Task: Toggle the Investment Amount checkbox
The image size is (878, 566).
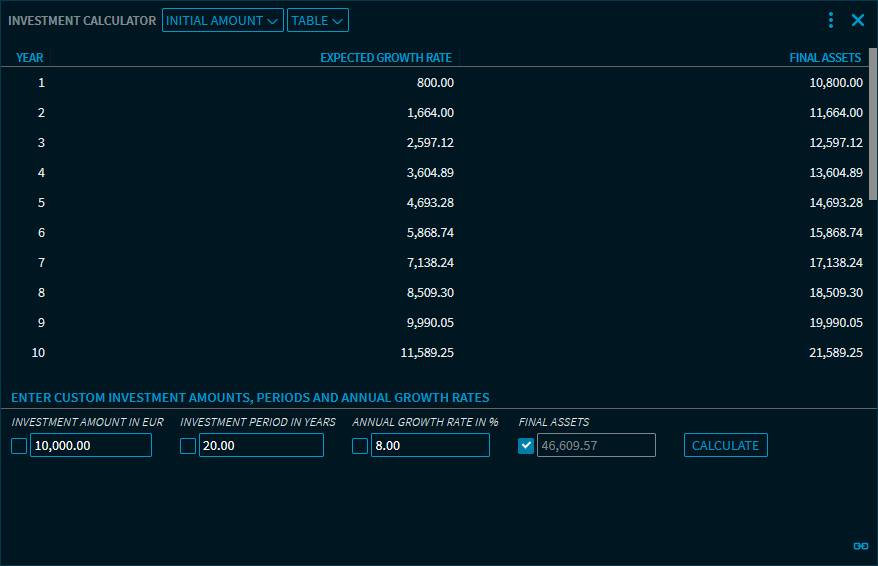Action: tap(19, 446)
